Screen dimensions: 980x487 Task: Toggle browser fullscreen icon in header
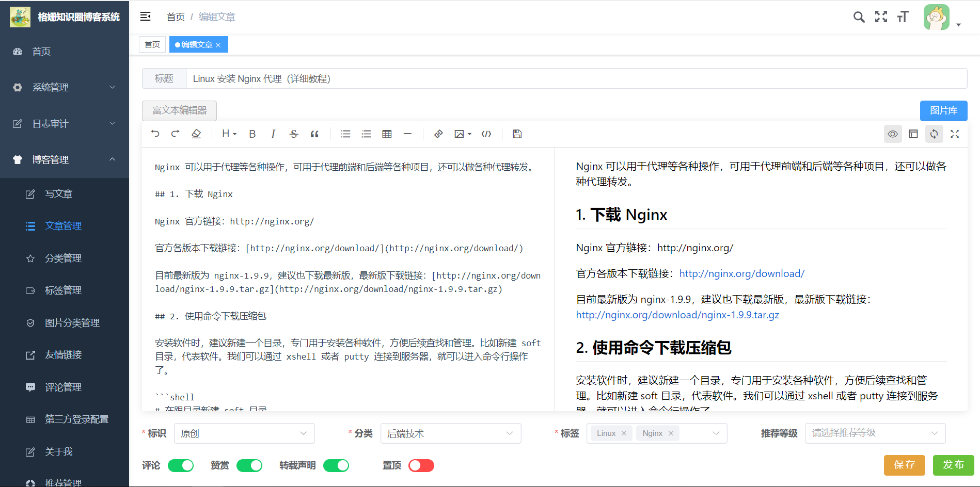click(x=881, y=17)
